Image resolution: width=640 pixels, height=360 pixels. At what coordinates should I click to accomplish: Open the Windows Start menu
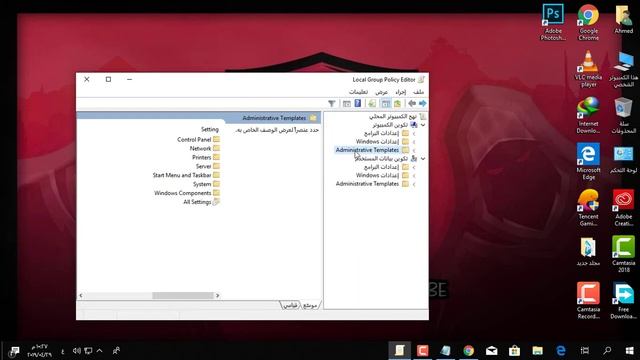click(629, 351)
